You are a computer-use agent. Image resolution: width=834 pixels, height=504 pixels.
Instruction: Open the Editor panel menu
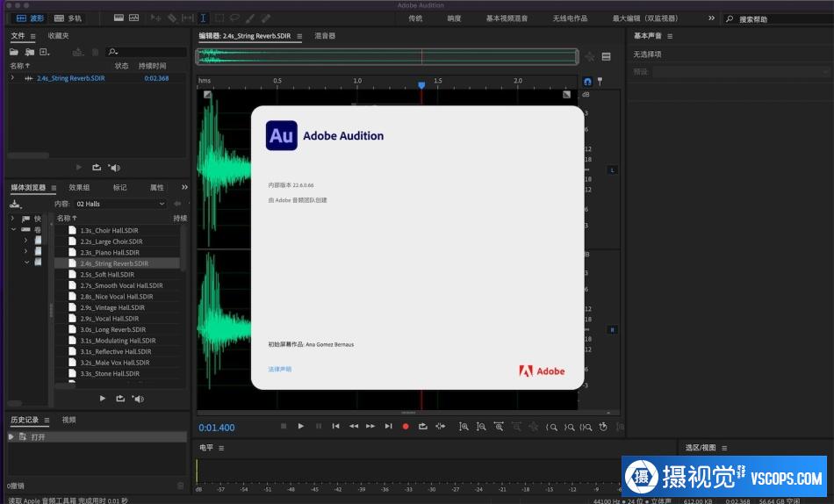point(299,36)
